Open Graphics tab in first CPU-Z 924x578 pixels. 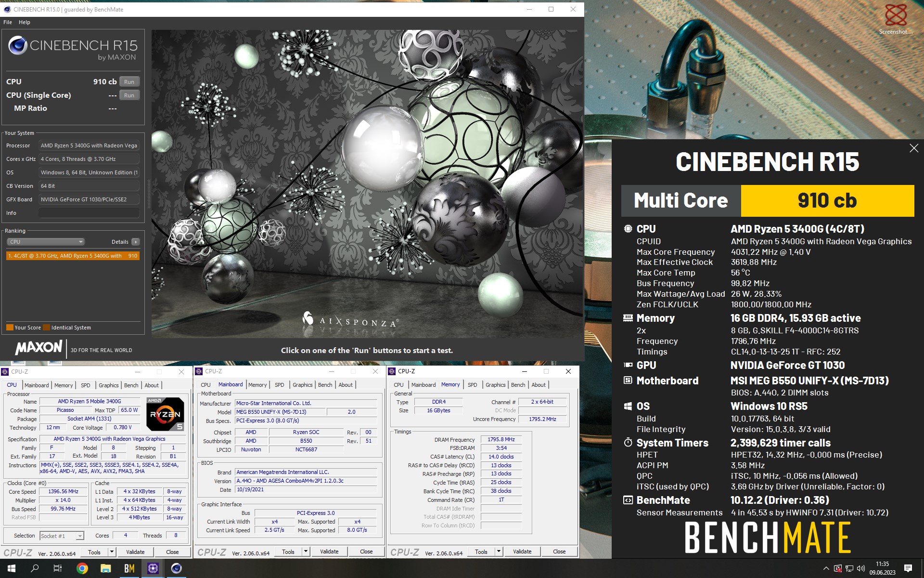(x=109, y=385)
